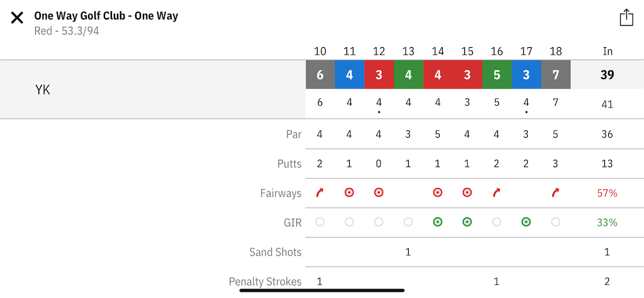This screenshot has height=298, width=644.
Task: Select the In total column header
Action: (x=608, y=52)
